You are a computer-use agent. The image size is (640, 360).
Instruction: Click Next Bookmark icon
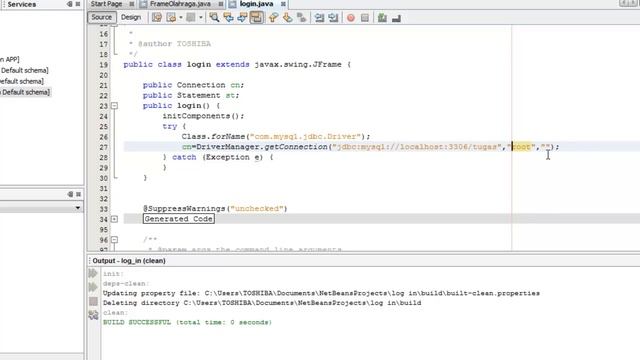pos(287,18)
